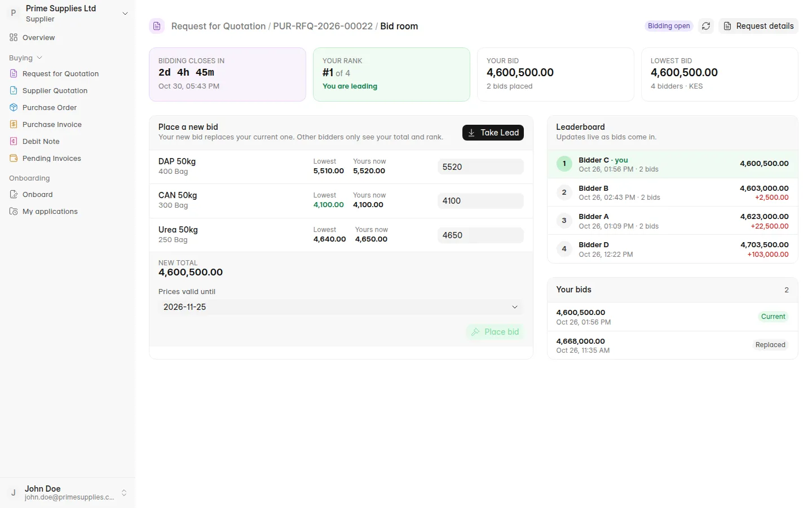Screen dimensions: 812x508
Task: Click the Purchase Order box icon
Action: (14, 108)
